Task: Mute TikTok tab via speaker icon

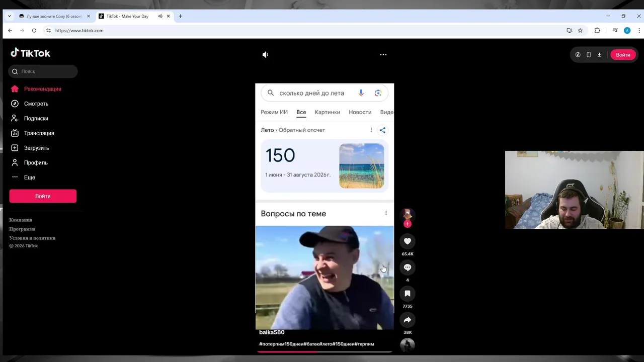Action: click(x=160, y=16)
